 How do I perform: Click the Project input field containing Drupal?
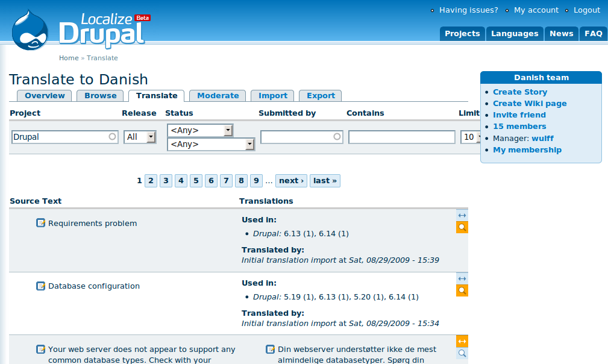pyautogui.click(x=64, y=137)
